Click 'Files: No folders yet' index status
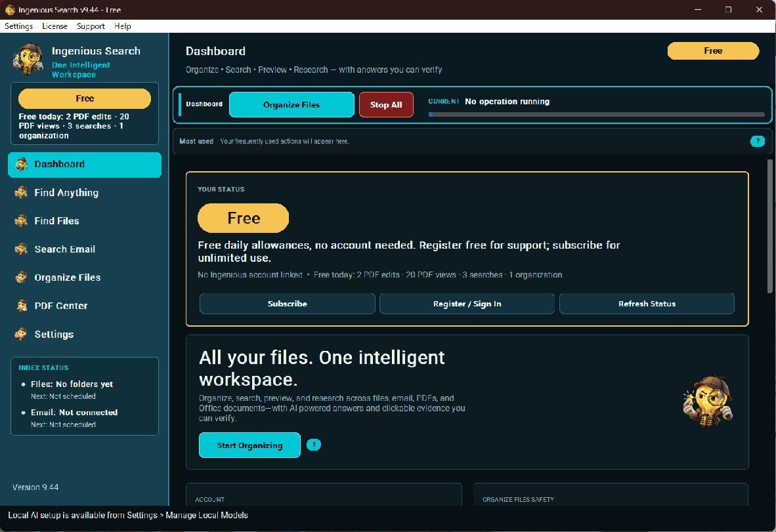The height and width of the screenshot is (532, 776). tap(72, 384)
